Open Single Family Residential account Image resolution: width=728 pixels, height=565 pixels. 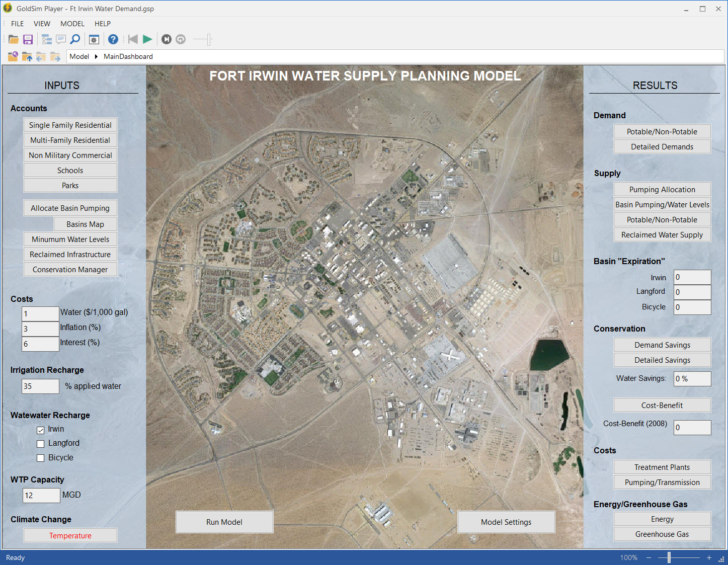click(70, 125)
